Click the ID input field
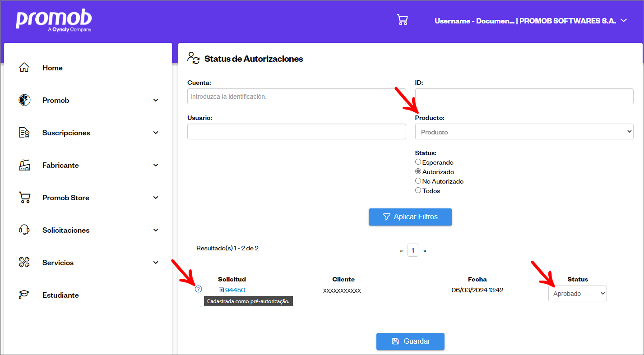Screen dimensions: 644x355 524,96
